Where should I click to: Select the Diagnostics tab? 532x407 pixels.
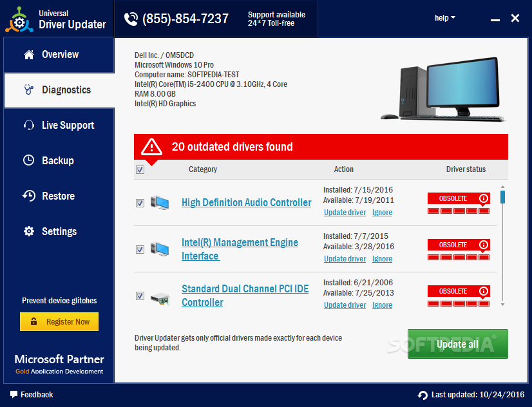click(x=59, y=90)
